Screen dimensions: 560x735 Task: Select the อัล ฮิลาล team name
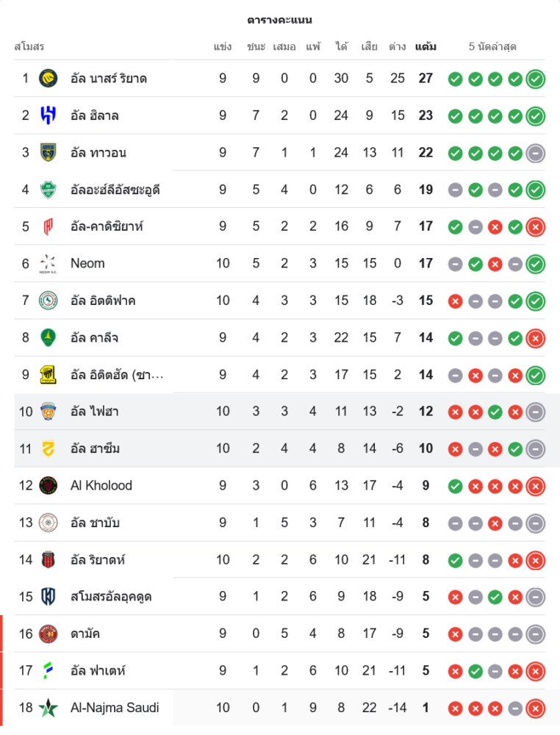tap(95, 115)
